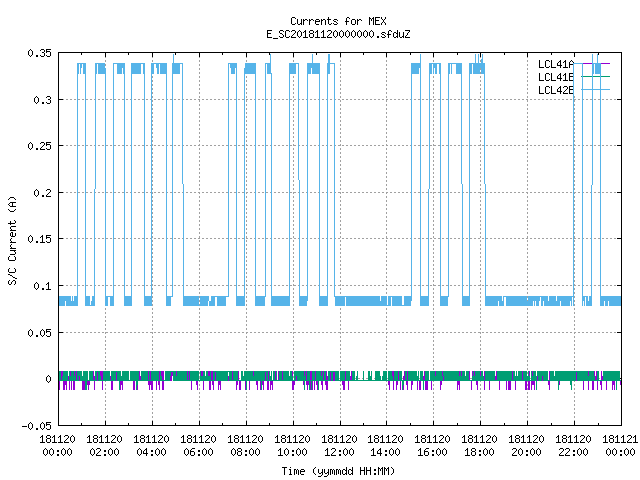Click the 0 y-axis tick label
Image resolution: width=640 pixels, height=480 pixels.
point(49,379)
